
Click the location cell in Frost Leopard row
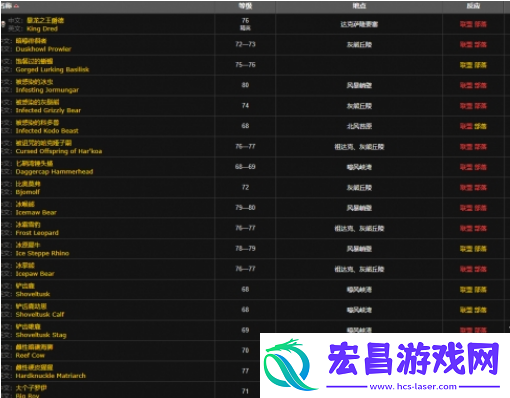(x=359, y=228)
